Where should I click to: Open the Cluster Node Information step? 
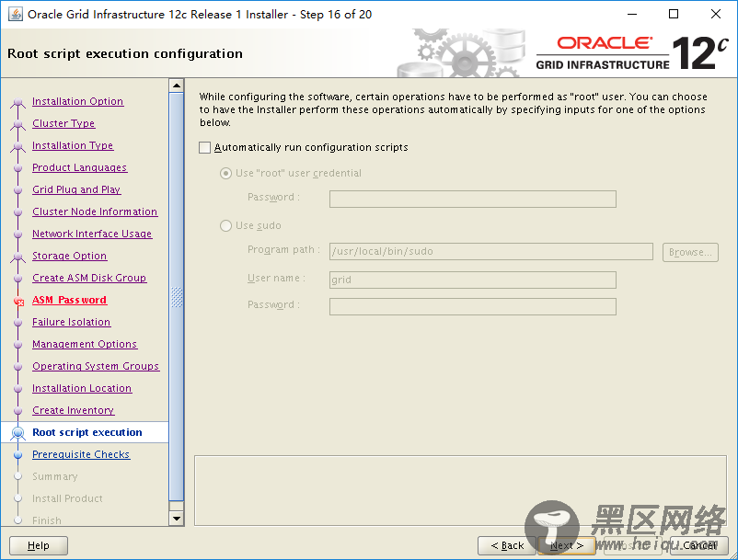click(x=95, y=211)
